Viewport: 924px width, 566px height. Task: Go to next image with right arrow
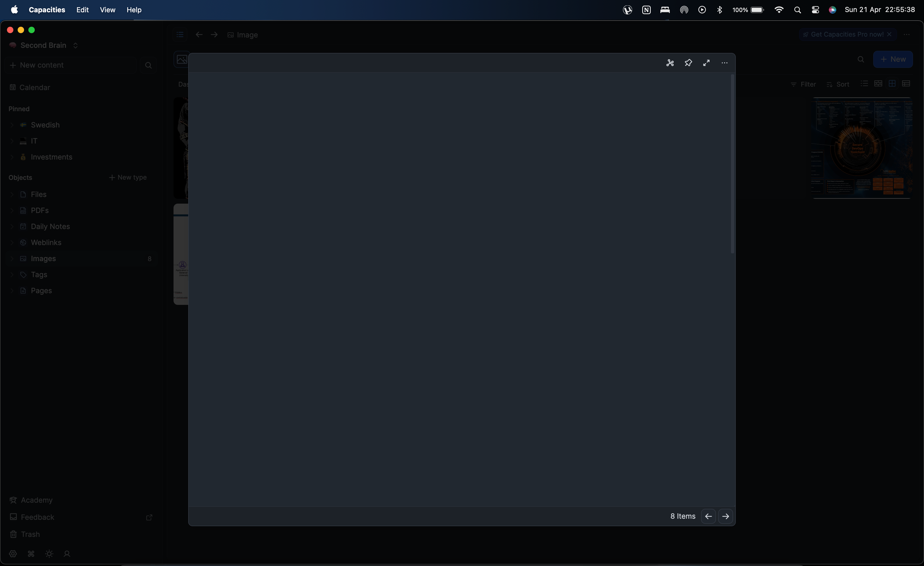[725, 516]
